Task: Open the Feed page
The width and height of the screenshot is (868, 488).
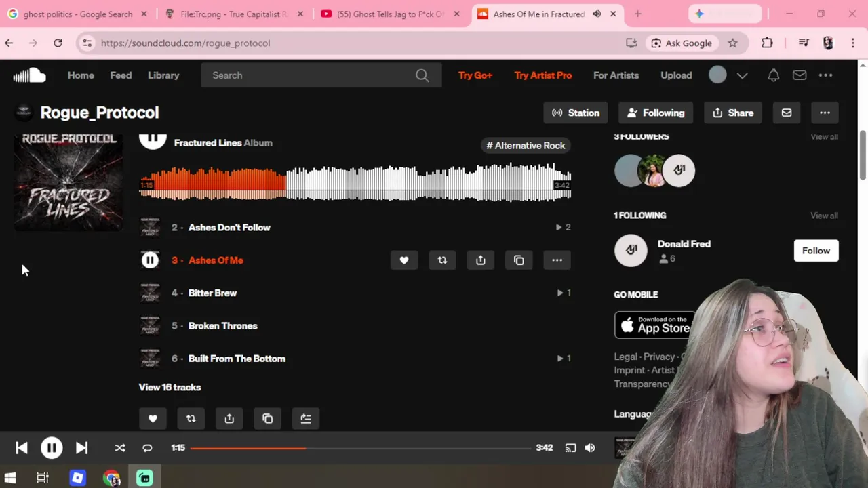Action: (121, 75)
